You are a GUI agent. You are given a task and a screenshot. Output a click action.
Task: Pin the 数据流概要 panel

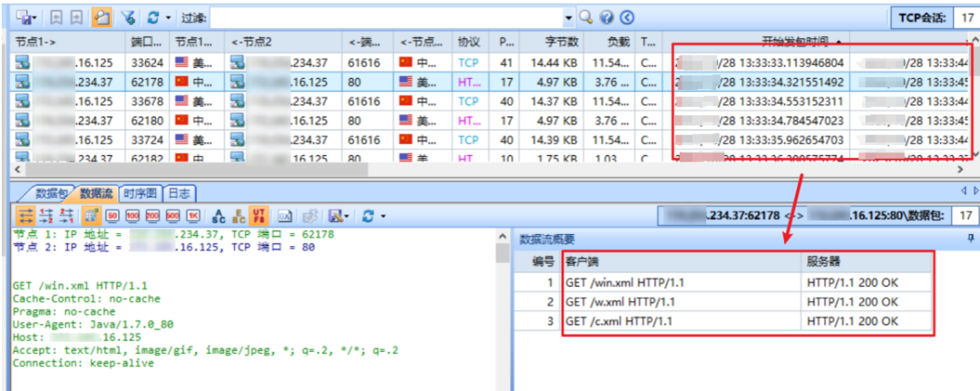pos(971,238)
